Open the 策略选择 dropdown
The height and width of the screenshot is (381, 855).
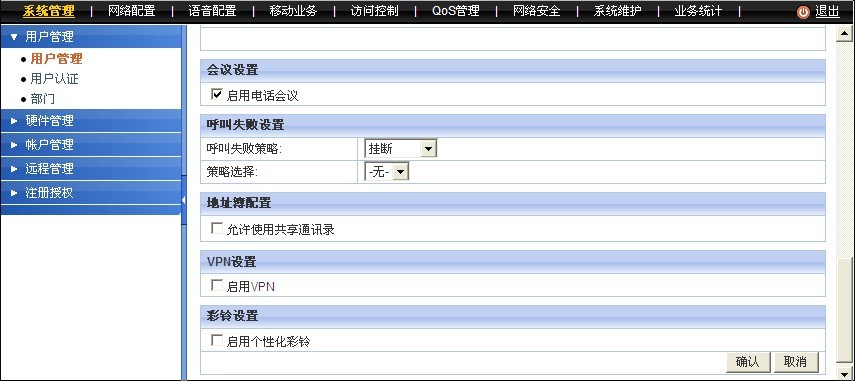(386, 172)
